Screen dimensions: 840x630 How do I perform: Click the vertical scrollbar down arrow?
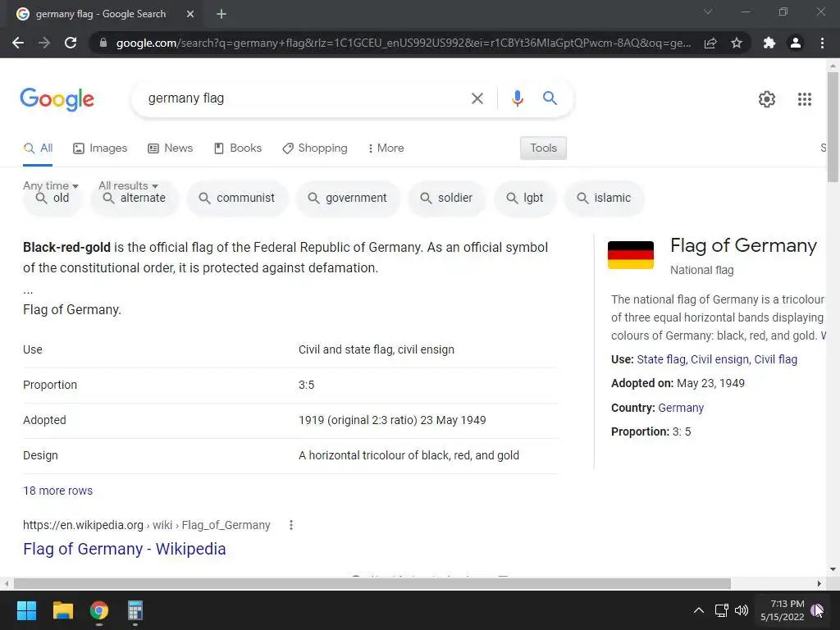[x=833, y=569]
